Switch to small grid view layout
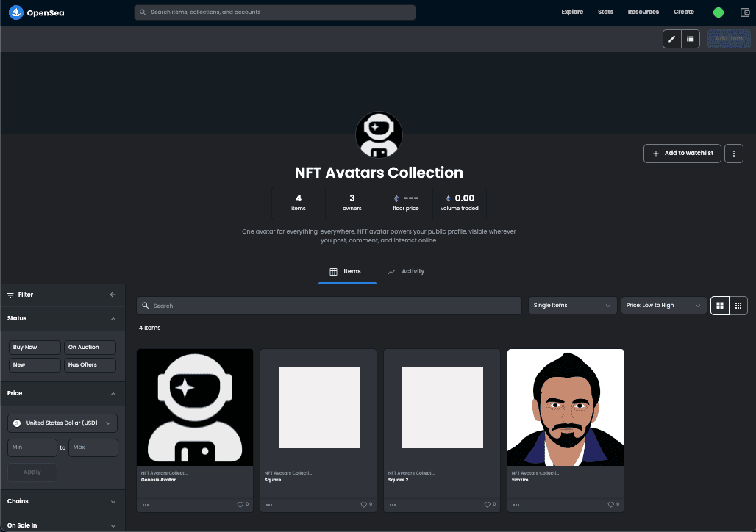Screen dimensions: 756x532 pos(738,305)
